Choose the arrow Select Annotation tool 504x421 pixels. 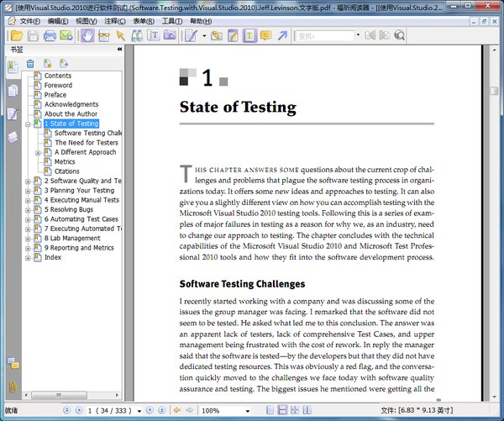click(x=120, y=35)
